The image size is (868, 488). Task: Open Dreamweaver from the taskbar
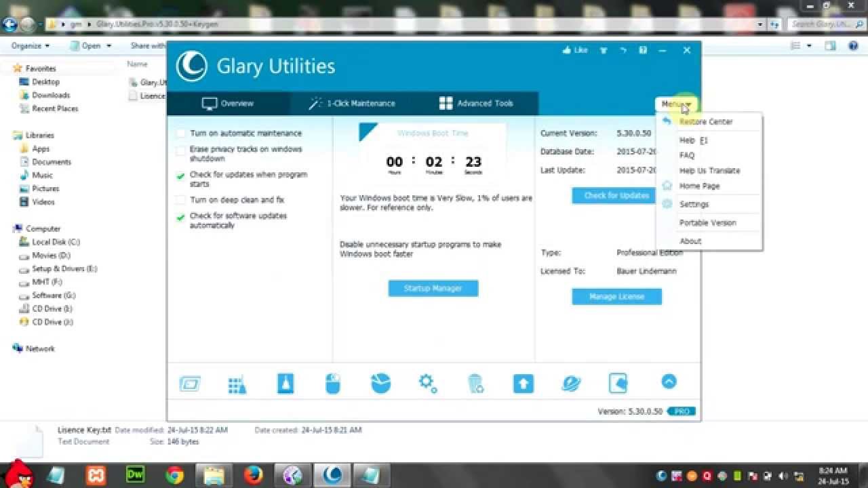(x=136, y=475)
